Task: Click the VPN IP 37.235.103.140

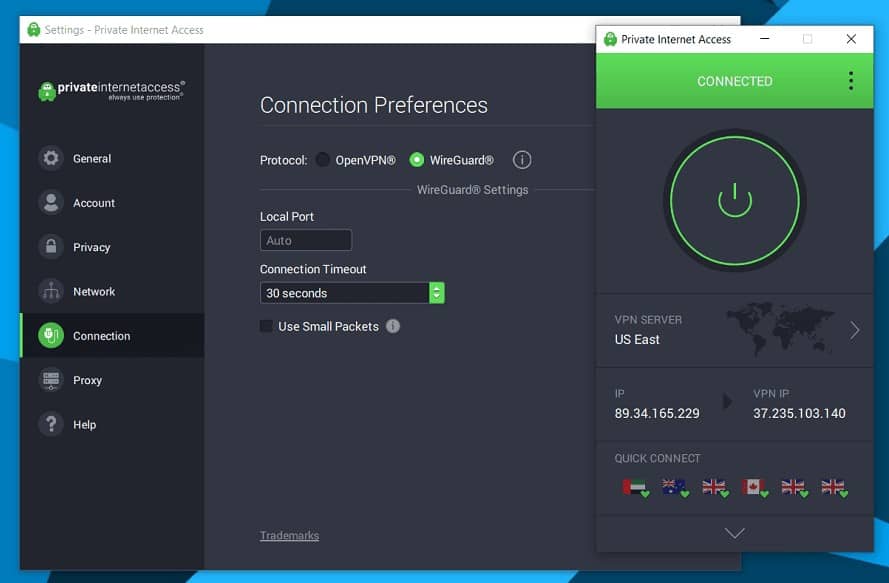Action: (799, 413)
